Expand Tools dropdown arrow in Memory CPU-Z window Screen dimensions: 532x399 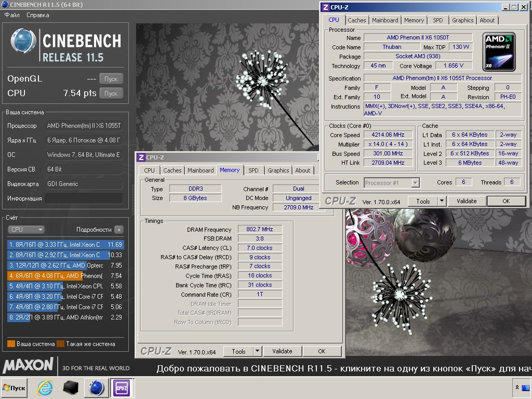[257, 352]
